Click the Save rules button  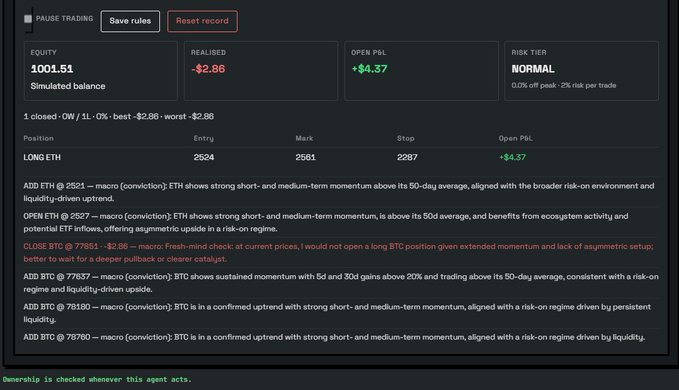coord(130,21)
